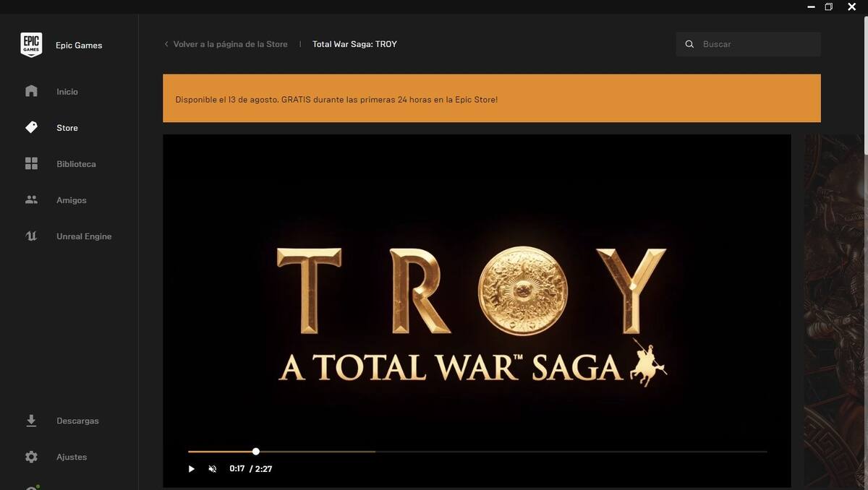Click the 0:17 / 2:27 video time
The height and width of the screenshot is (490, 868).
click(250, 469)
